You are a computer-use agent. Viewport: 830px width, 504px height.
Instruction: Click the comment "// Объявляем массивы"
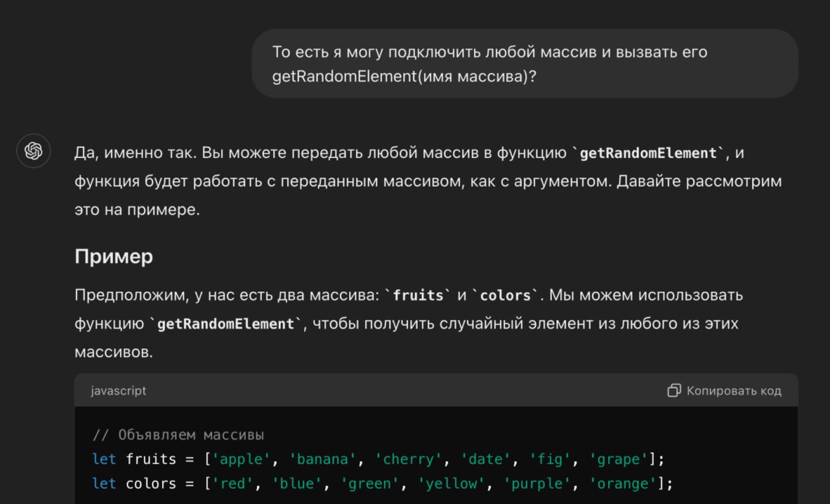click(178, 435)
